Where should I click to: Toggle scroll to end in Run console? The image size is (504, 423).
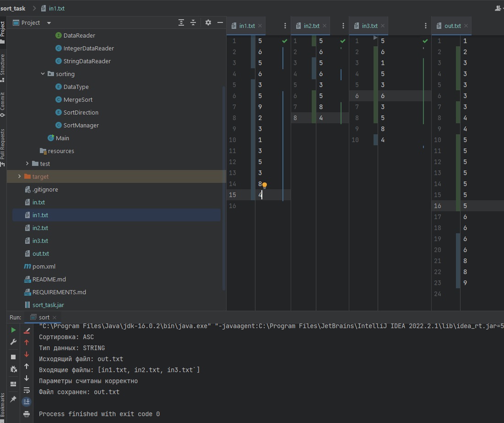(27, 402)
